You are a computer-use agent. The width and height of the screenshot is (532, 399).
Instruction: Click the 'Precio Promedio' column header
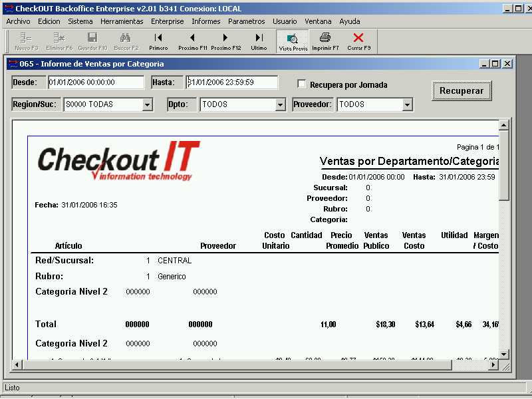coord(342,241)
